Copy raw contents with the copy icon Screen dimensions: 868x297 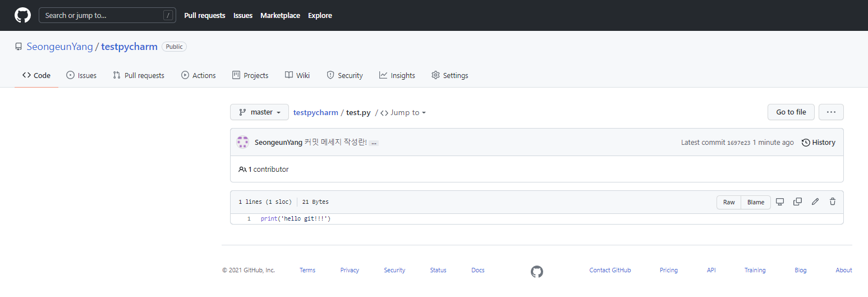(x=797, y=202)
